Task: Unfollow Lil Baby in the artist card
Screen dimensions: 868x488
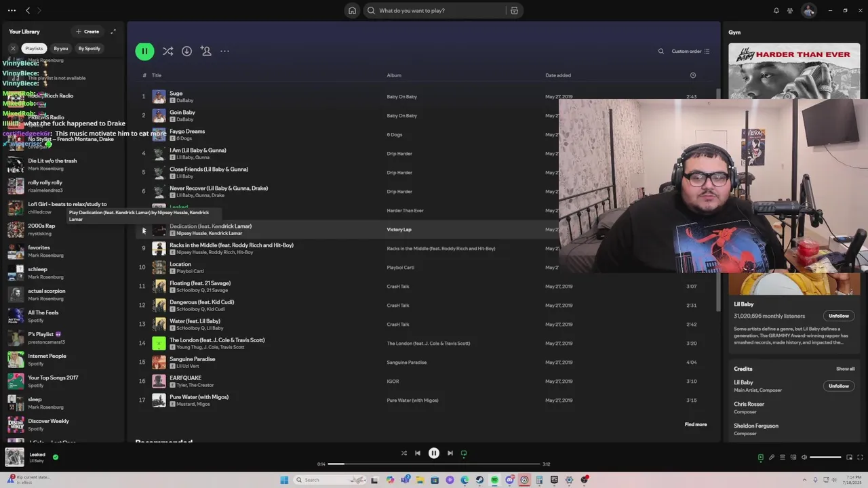Action: coord(839,316)
